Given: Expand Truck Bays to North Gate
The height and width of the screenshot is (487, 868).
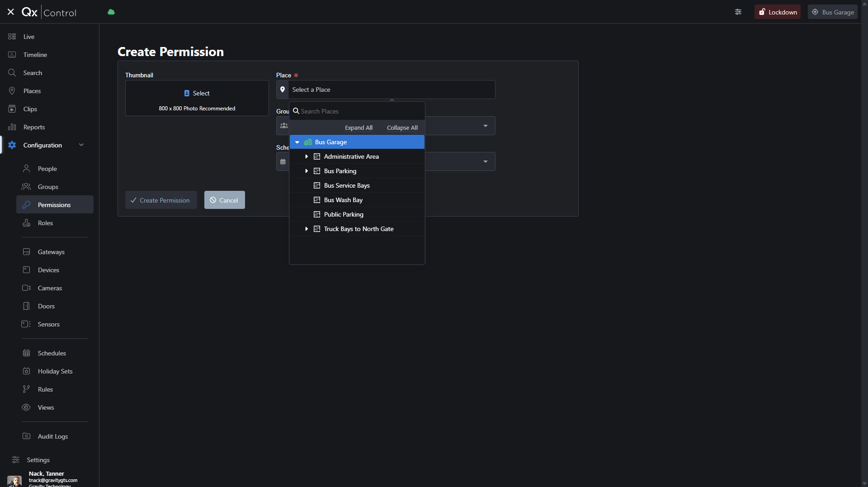Looking at the screenshot, I should coord(307,229).
